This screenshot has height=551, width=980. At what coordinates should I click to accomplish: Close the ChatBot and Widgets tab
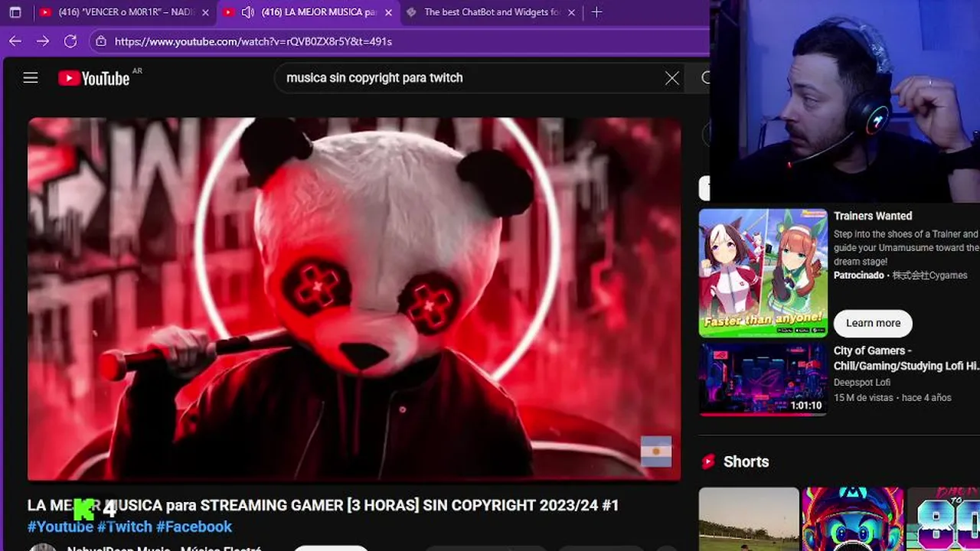click(571, 12)
